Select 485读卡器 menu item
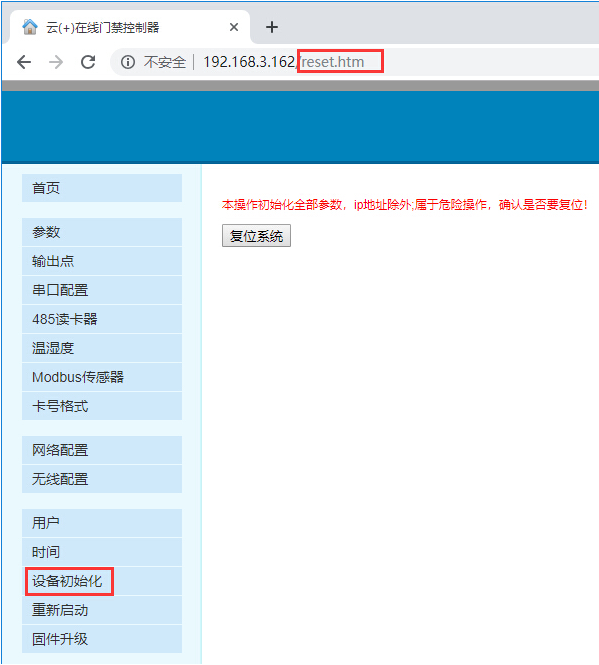This screenshot has height=665, width=599. [102, 319]
